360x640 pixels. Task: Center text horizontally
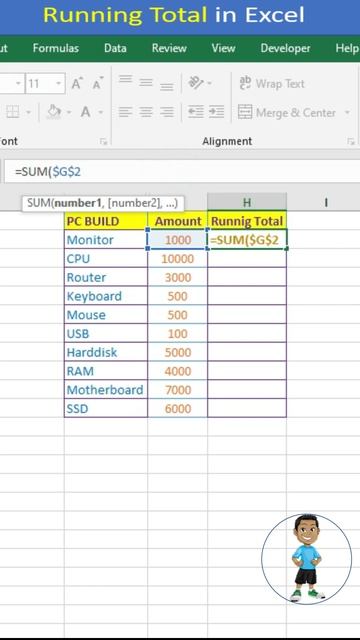coord(146,111)
